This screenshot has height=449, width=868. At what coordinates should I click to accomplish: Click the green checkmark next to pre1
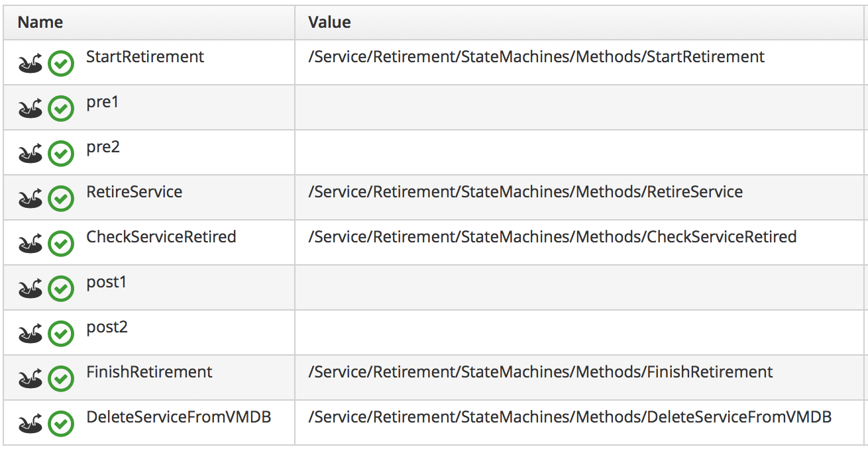click(x=61, y=109)
